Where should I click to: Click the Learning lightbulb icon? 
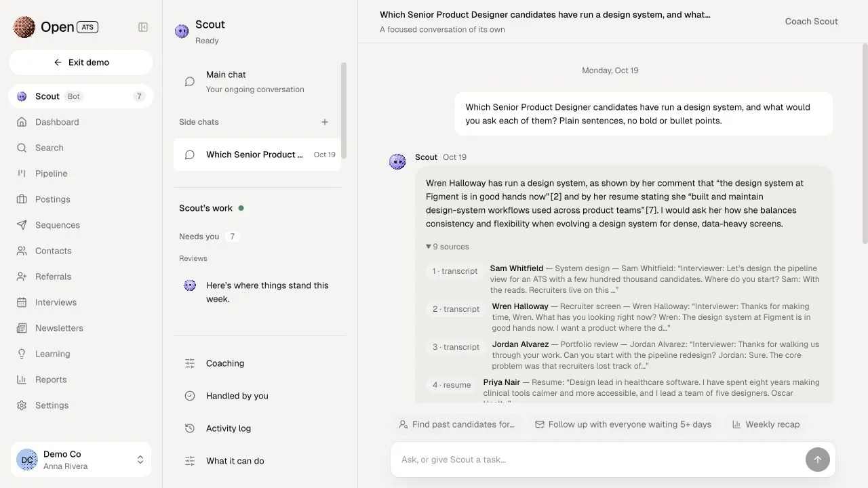point(22,354)
